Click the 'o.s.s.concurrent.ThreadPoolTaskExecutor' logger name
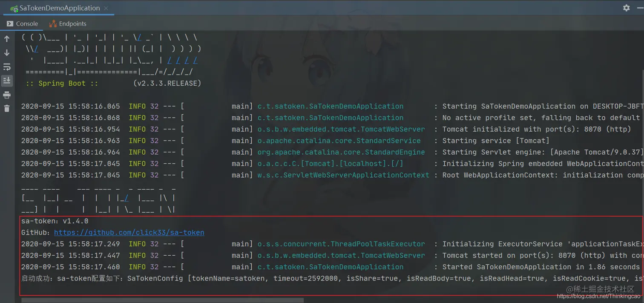 click(x=341, y=244)
